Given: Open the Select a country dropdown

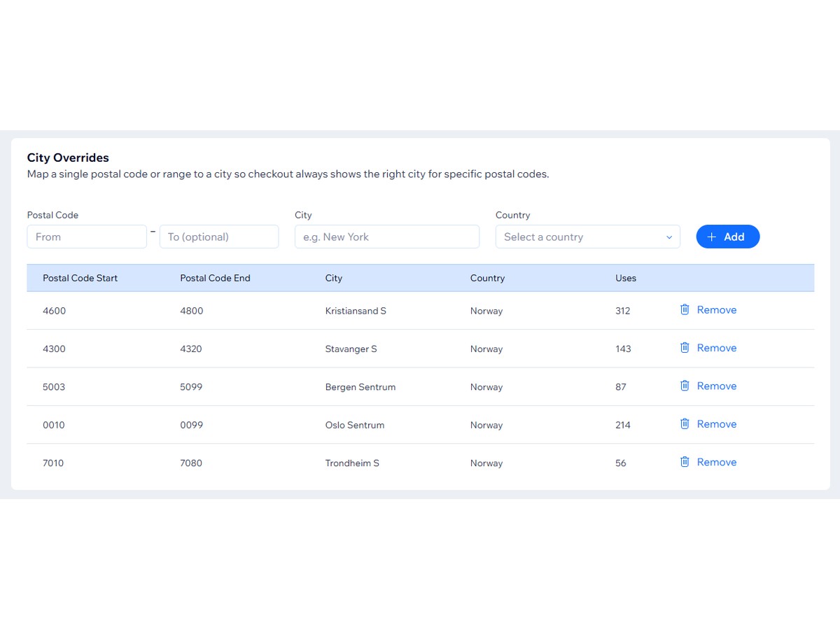Looking at the screenshot, I should (580, 237).
